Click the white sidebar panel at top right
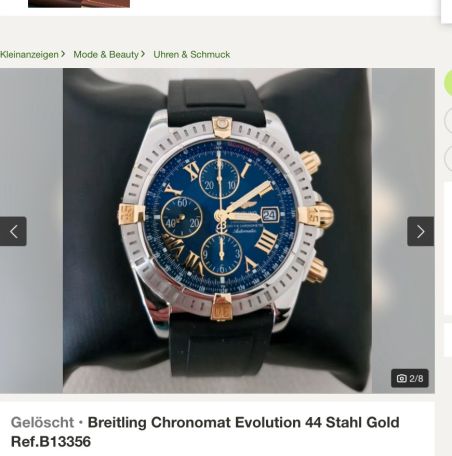Viewport: 452px width, 456px height. [447, 12]
